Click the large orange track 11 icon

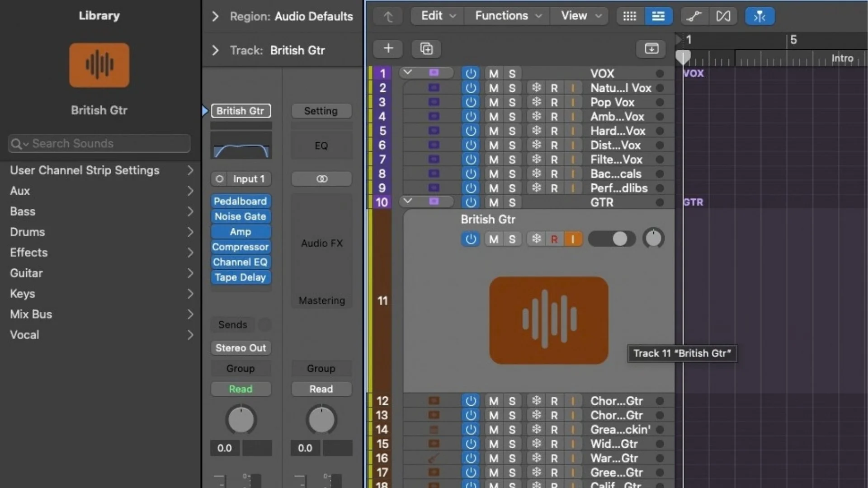(x=549, y=320)
